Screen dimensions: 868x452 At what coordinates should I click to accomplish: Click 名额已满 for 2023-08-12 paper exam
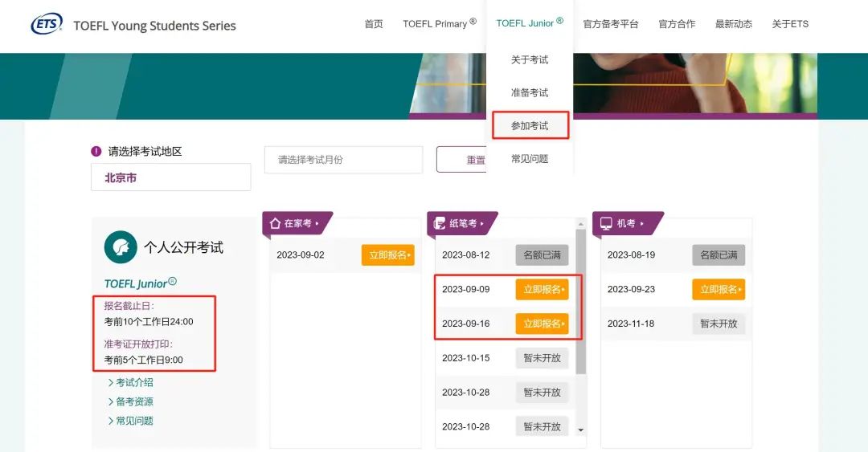[542, 255]
